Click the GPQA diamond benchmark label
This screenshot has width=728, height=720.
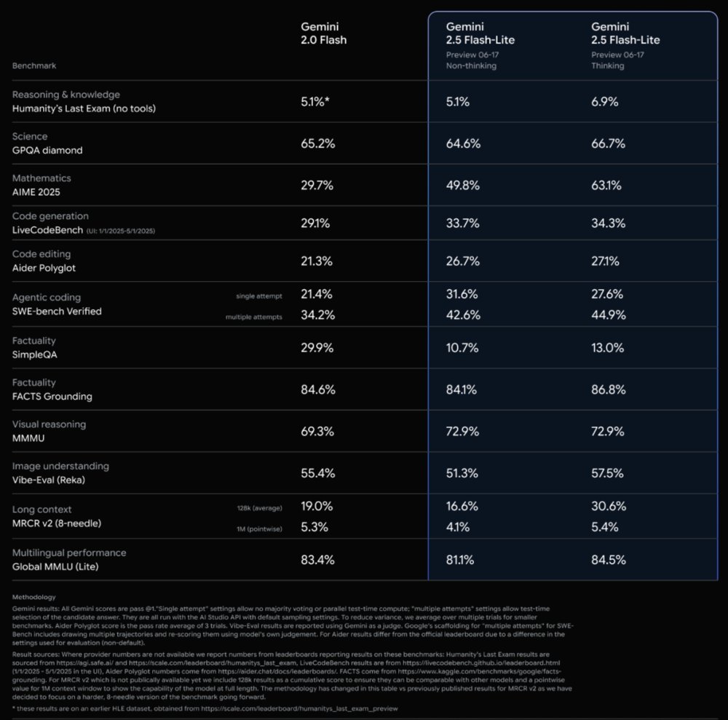tap(47, 150)
